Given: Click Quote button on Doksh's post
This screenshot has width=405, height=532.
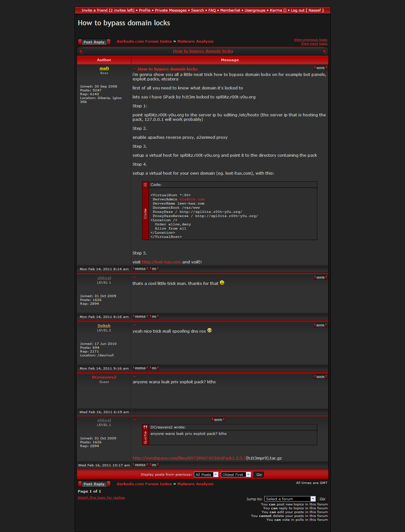Looking at the screenshot, I should pos(320,325).
